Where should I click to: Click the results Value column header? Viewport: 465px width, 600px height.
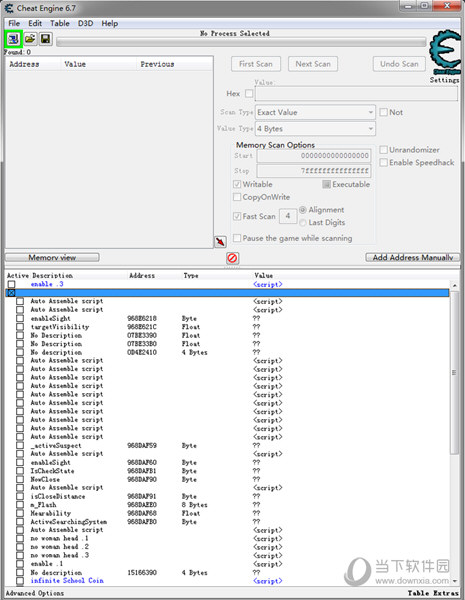tap(99, 64)
